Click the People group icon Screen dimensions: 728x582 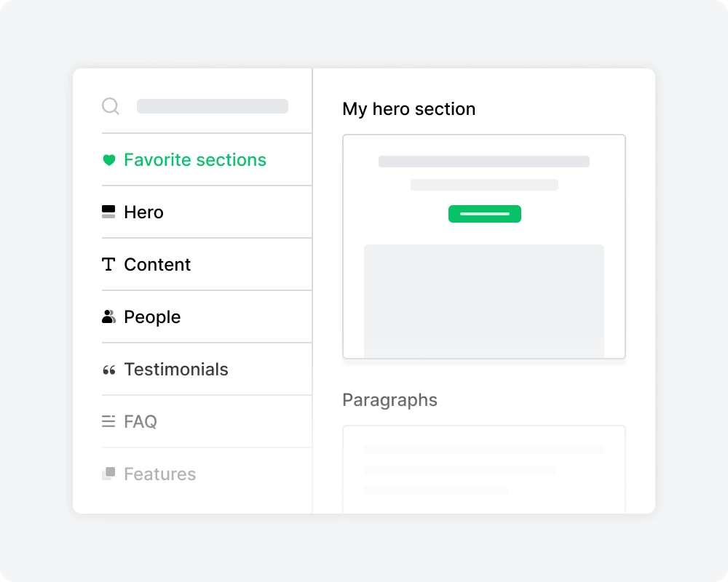(108, 317)
